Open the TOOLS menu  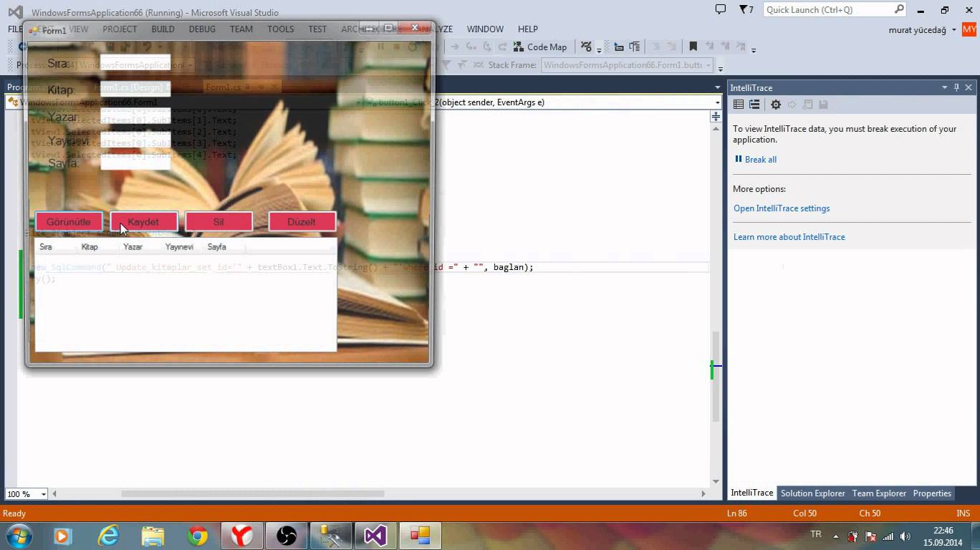(281, 29)
